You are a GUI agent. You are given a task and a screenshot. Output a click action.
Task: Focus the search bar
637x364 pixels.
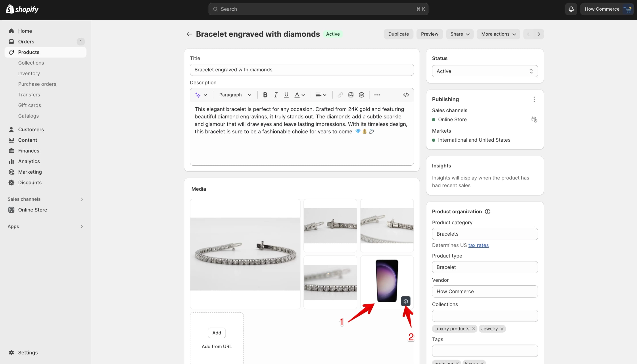click(x=318, y=9)
